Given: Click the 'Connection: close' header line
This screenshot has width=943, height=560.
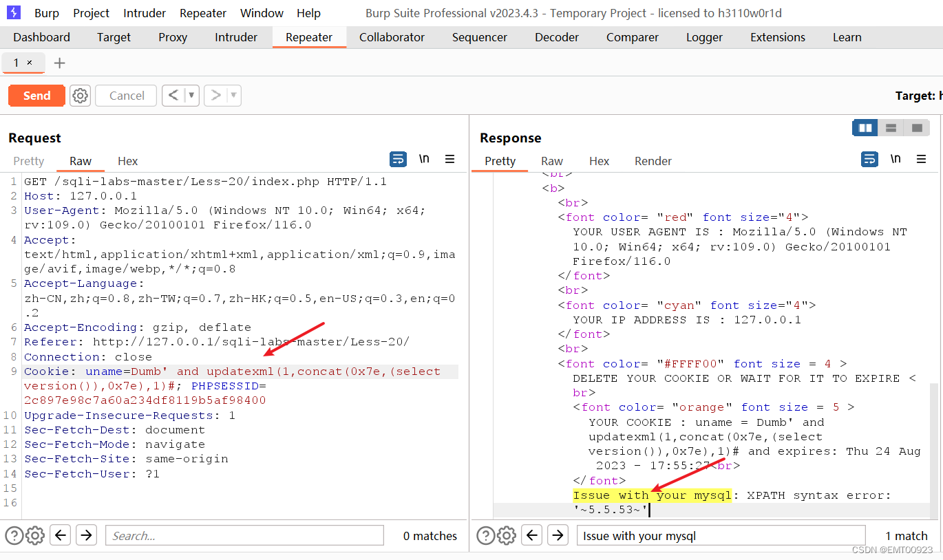Looking at the screenshot, I should (88, 357).
